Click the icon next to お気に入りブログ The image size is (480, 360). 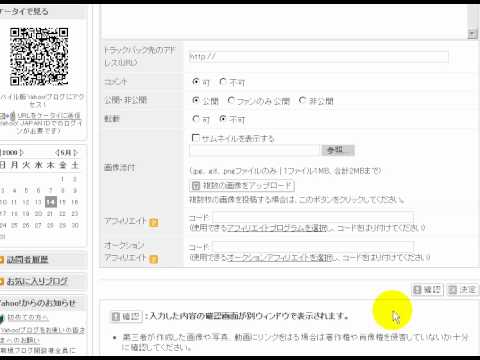coord(2,282)
